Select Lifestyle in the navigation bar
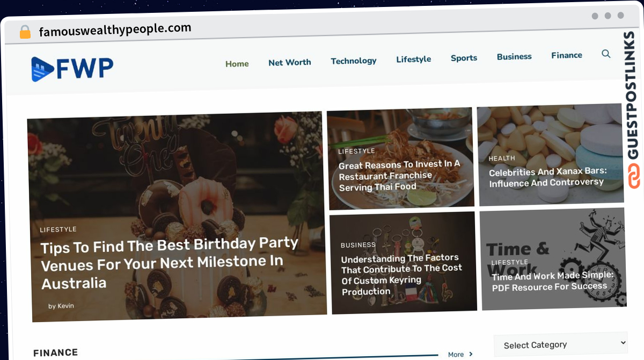 point(414,59)
